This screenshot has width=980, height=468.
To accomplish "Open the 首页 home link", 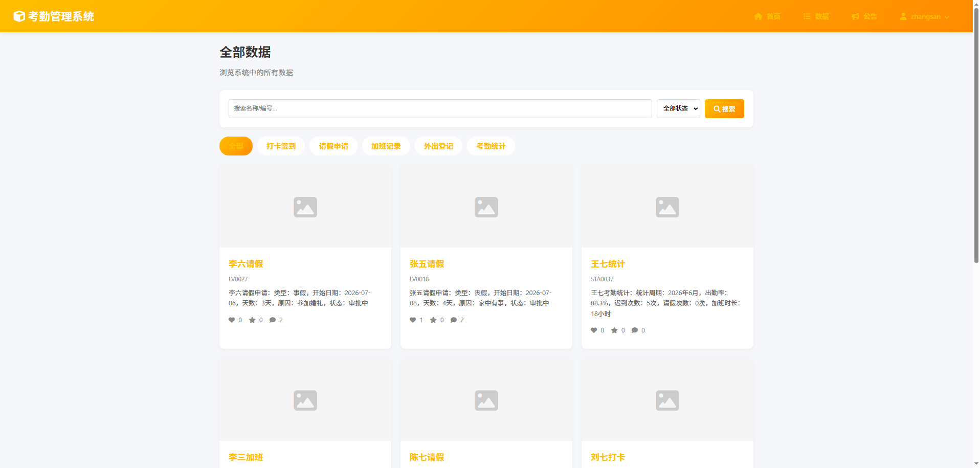I will coord(767,16).
